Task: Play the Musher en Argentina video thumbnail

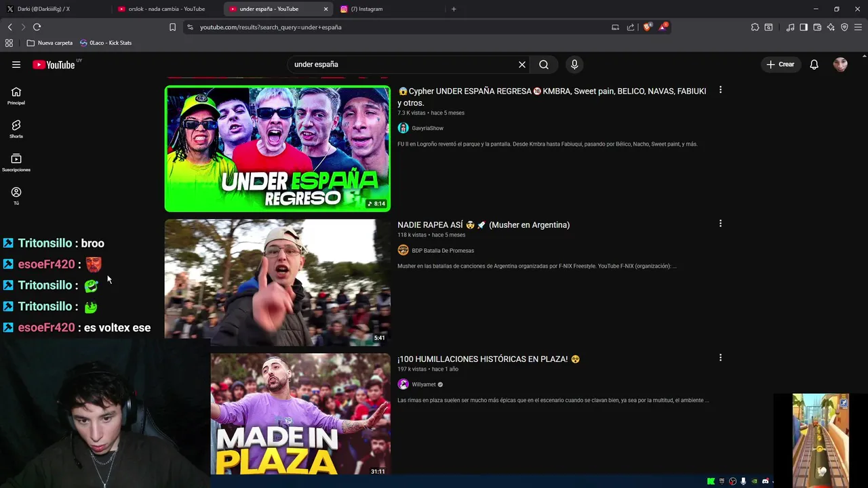Action: pyautogui.click(x=277, y=282)
